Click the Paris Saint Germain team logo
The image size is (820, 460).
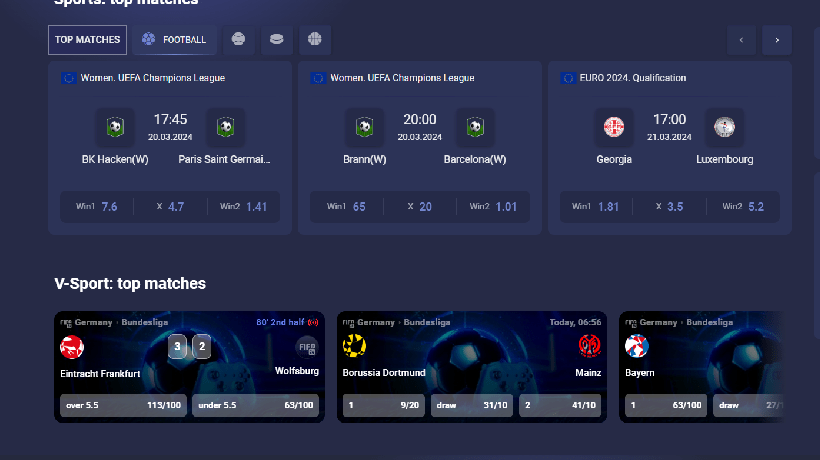click(225, 127)
